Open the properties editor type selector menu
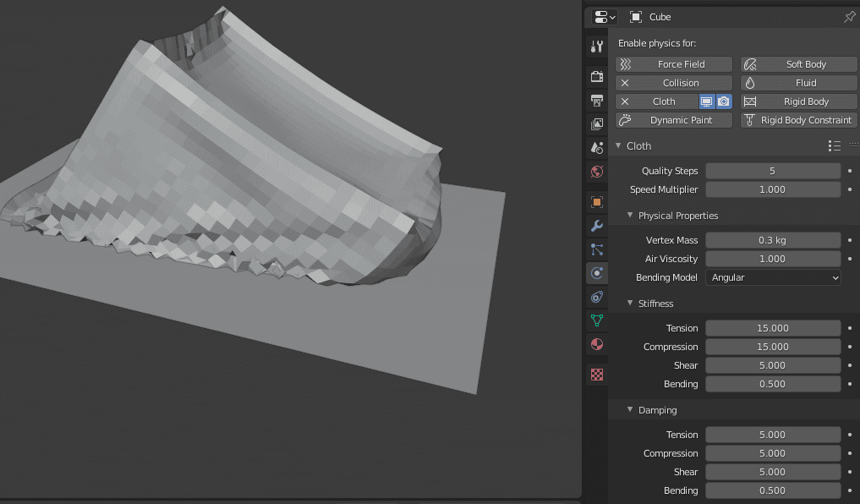This screenshot has width=860, height=504. [x=601, y=17]
